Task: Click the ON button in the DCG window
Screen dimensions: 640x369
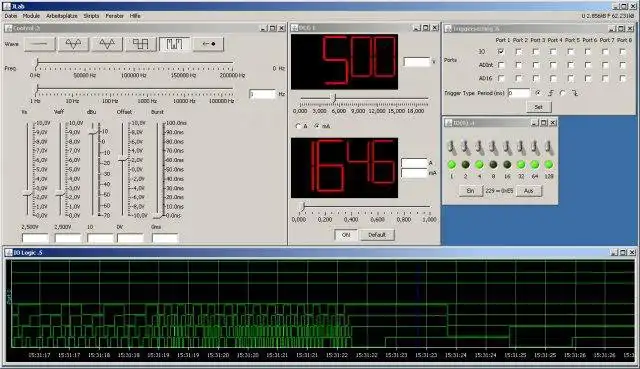Action: pyautogui.click(x=346, y=235)
